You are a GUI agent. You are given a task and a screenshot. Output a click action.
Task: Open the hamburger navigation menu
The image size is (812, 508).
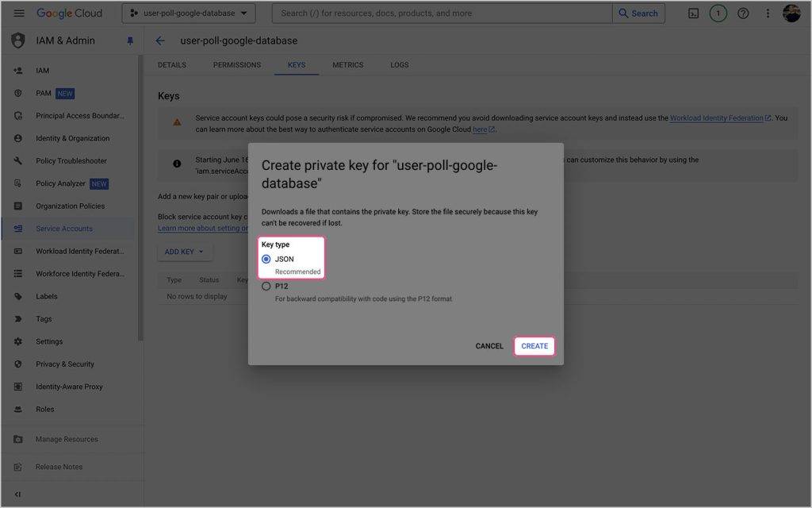19,13
